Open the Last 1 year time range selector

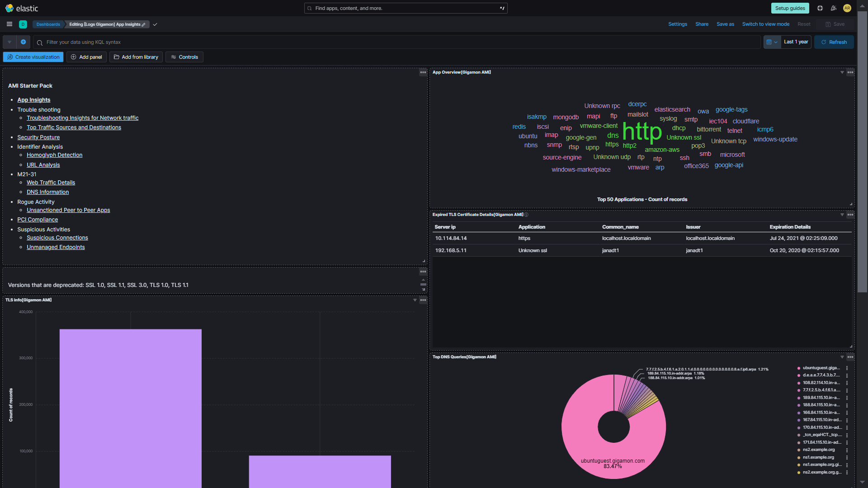(x=796, y=42)
